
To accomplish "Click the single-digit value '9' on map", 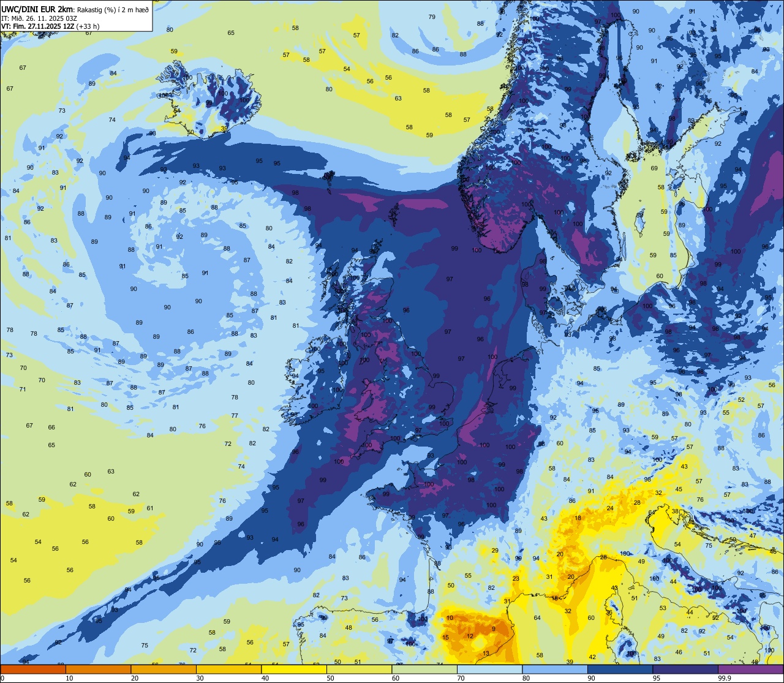I will pos(493,629).
